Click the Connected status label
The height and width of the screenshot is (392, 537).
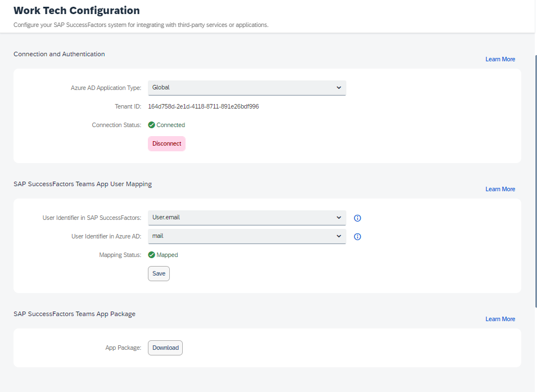click(170, 125)
